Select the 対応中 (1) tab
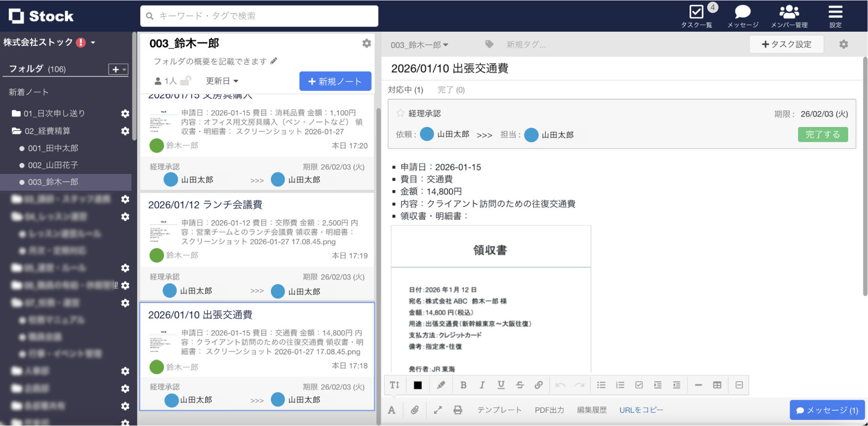The width and height of the screenshot is (868, 426). pos(406,89)
